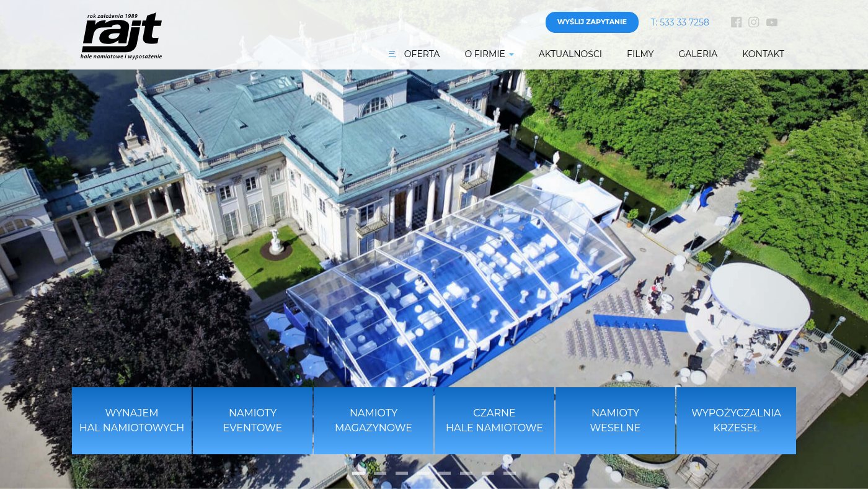This screenshot has height=489, width=868.
Task: Open the OFERTA hamburger menu
Action: (x=414, y=54)
